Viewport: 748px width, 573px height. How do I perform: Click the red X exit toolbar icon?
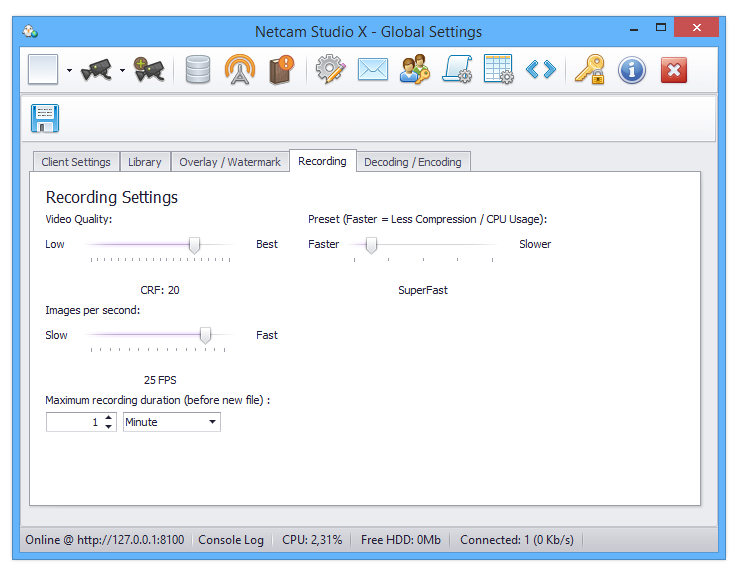tap(674, 70)
